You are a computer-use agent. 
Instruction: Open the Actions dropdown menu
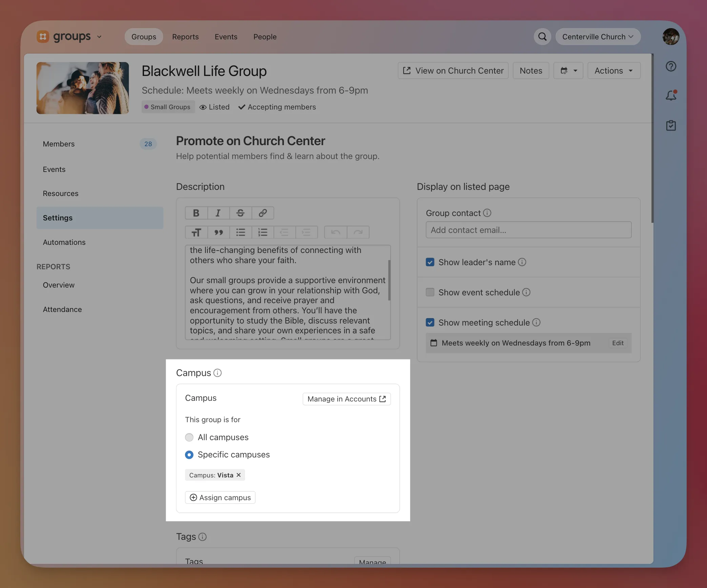(613, 71)
